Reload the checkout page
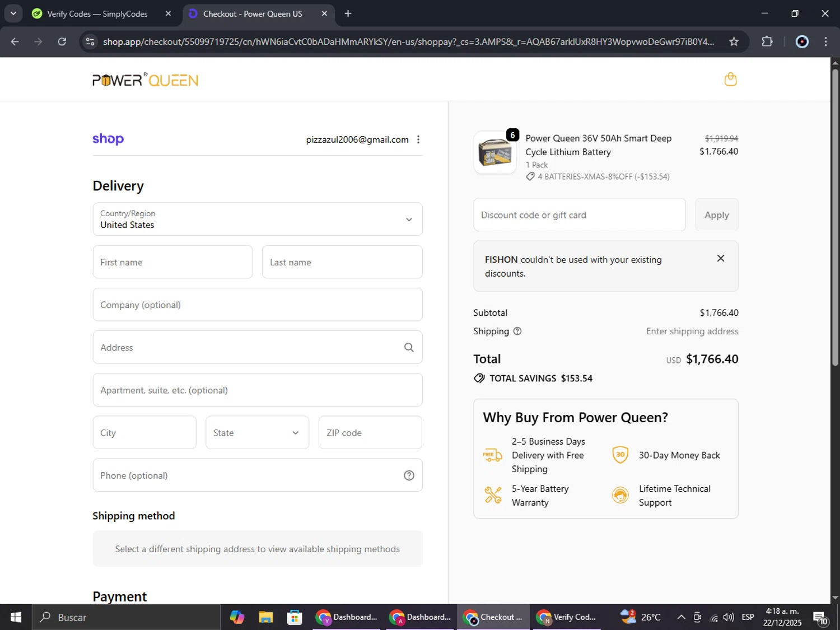The width and height of the screenshot is (840, 630). (x=62, y=41)
